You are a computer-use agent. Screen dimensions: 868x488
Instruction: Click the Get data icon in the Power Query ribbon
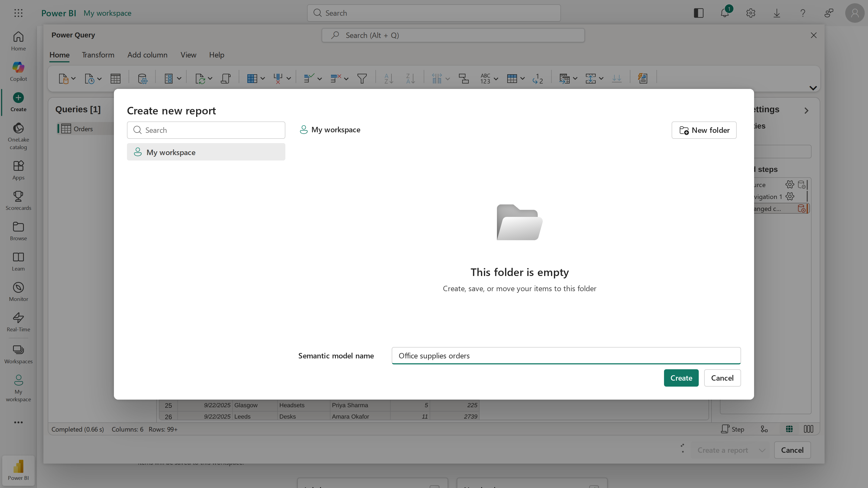tap(63, 78)
